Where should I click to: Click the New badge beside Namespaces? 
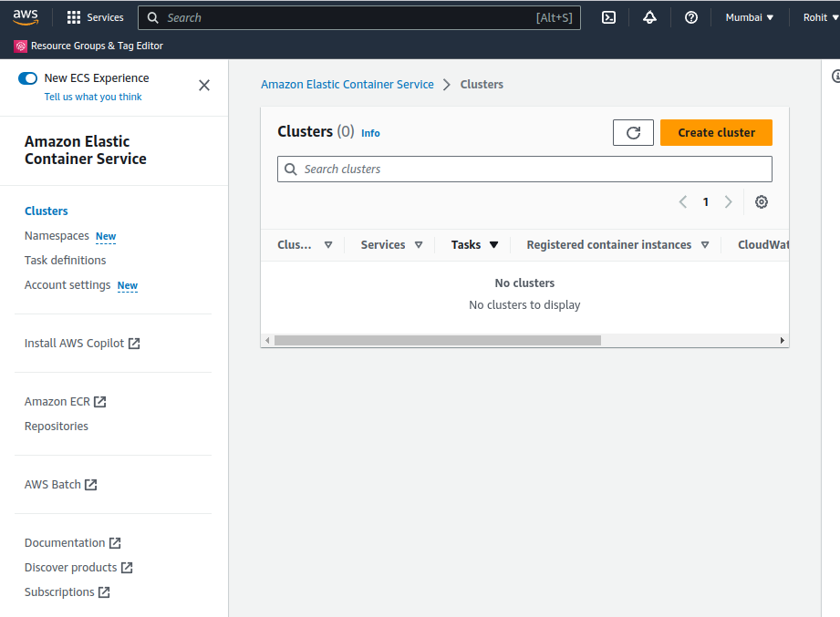(106, 236)
